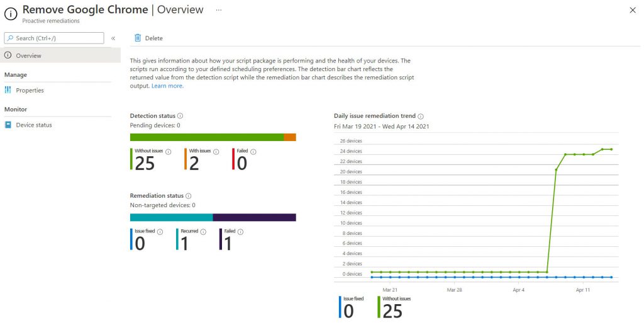Show info tooltip for Remediation status
This screenshot has height=330, width=644.
pyautogui.click(x=188, y=196)
